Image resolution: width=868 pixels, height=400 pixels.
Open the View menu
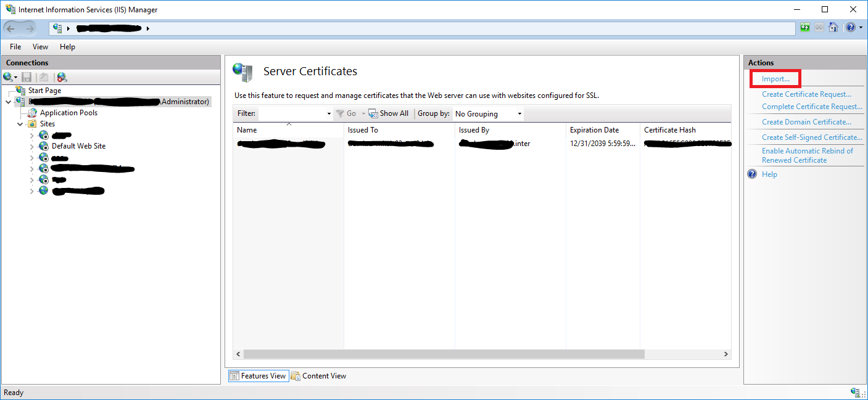tap(40, 47)
